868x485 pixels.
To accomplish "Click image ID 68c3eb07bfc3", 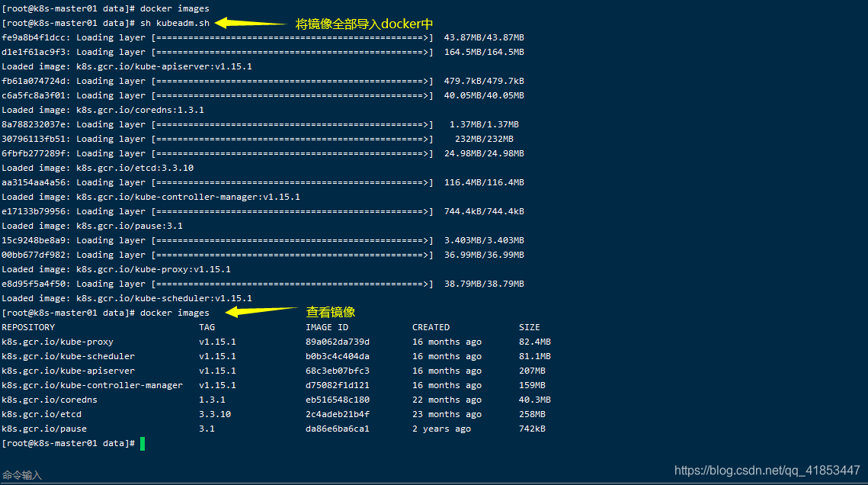I will click(338, 371).
